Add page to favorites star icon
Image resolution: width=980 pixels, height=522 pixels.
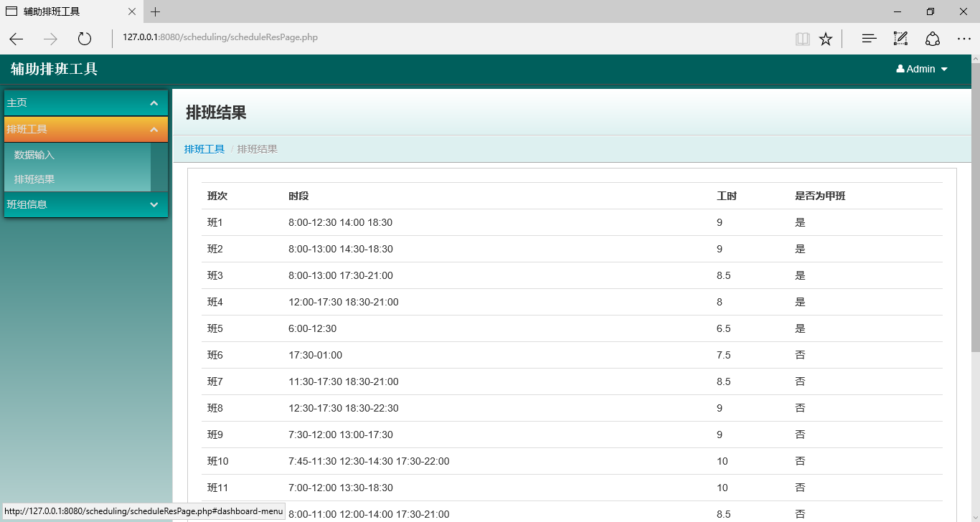(826, 39)
